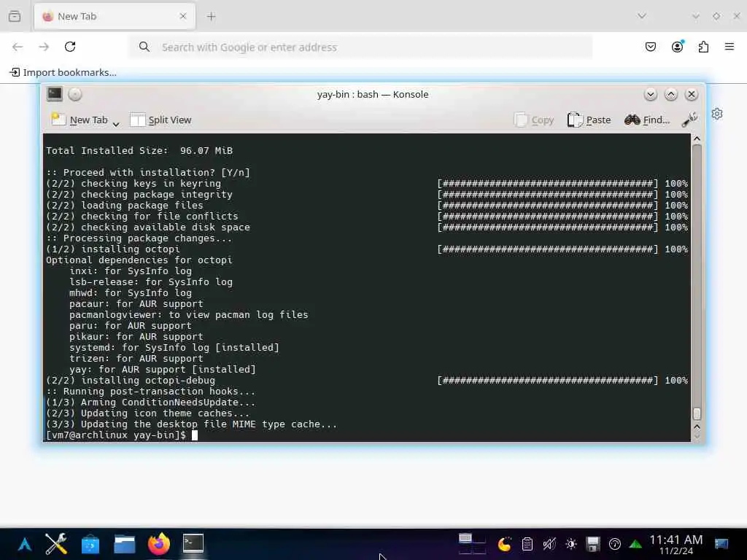Open virtual desktop pager in taskbar
Viewport: 747px width, 560px height.
click(472, 544)
